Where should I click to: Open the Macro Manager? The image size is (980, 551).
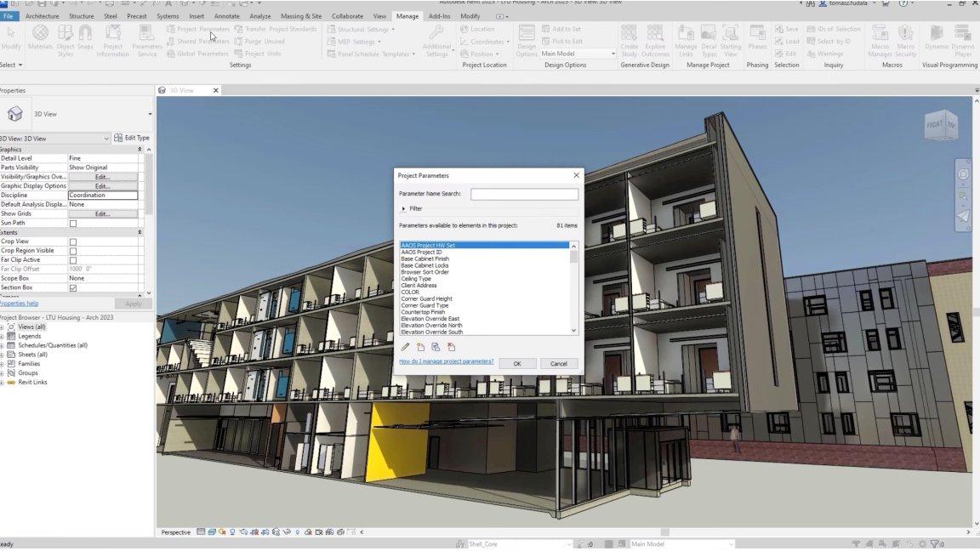click(879, 35)
